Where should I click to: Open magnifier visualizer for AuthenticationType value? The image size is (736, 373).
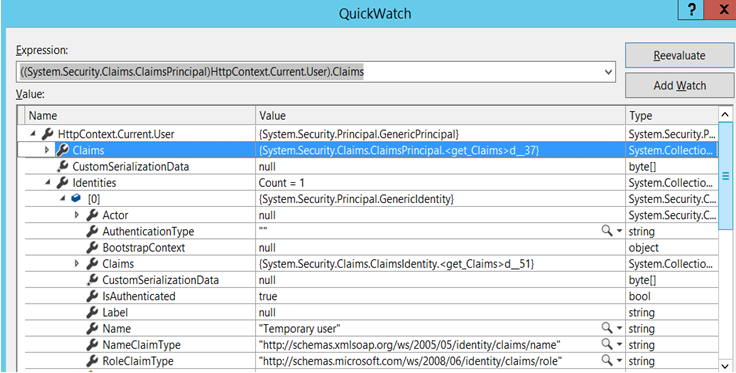click(607, 230)
